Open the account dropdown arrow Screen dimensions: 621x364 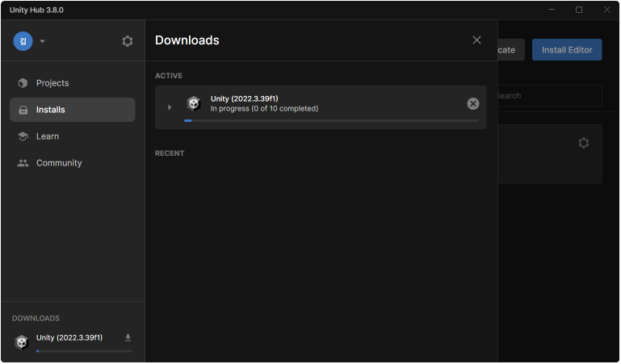click(43, 41)
